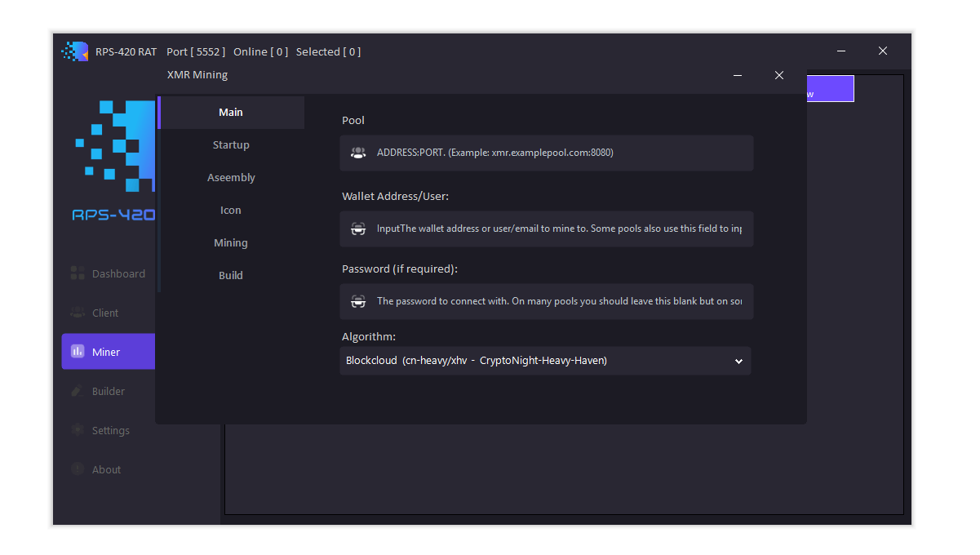Click the wallet icon in Wallet Address field
The width and height of the screenshot is (980, 555).
[358, 229]
